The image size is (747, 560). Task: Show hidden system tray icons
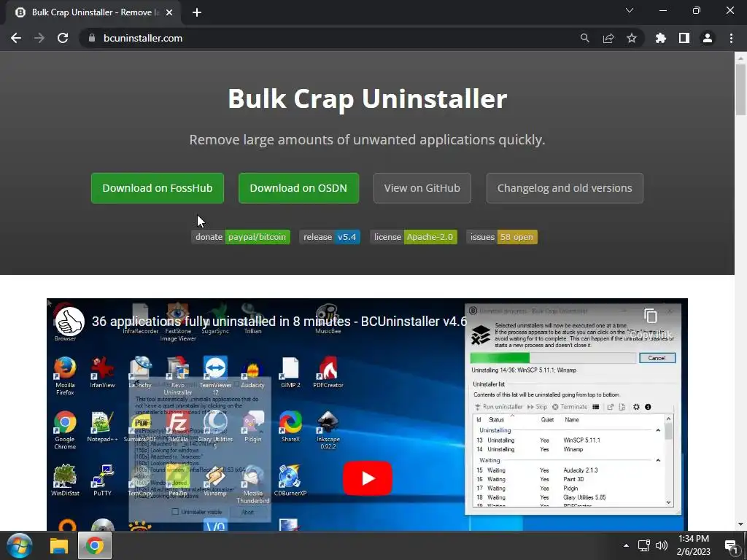[626, 545]
